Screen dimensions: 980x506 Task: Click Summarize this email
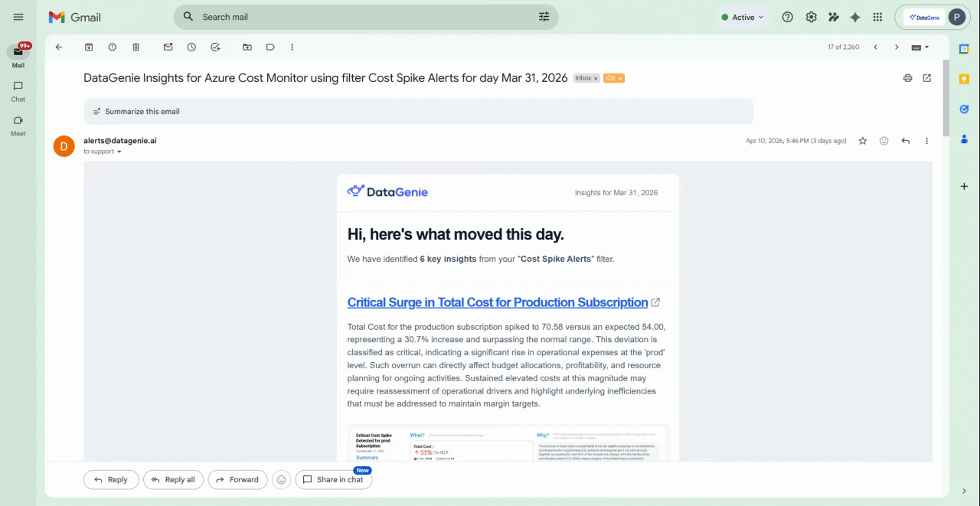point(418,111)
